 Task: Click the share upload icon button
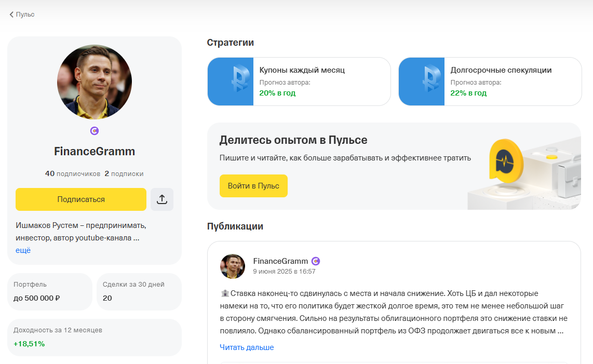162,199
